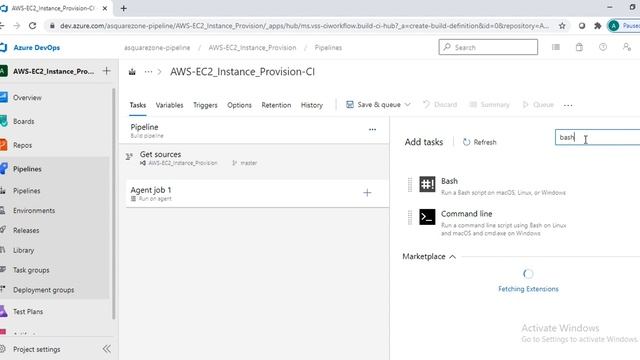Click the pipeline icon before breadcrumb ellipsis

pyautogui.click(x=132, y=72)
